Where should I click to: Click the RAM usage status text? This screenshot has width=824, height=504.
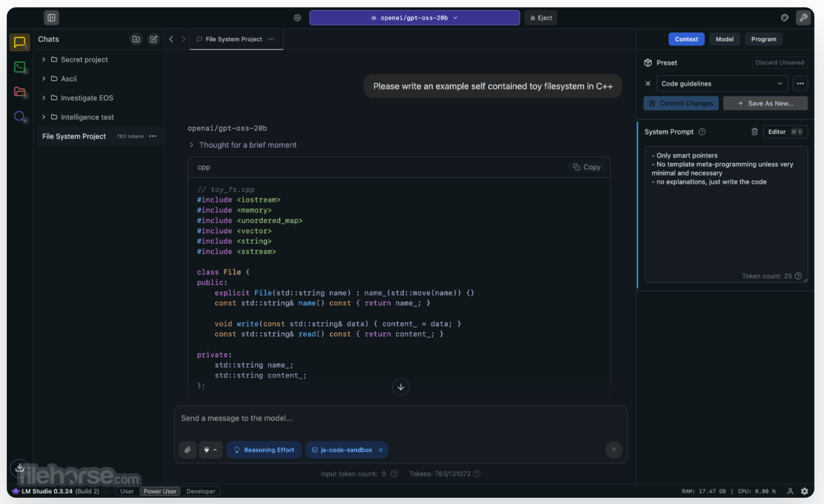click(704, 491)
